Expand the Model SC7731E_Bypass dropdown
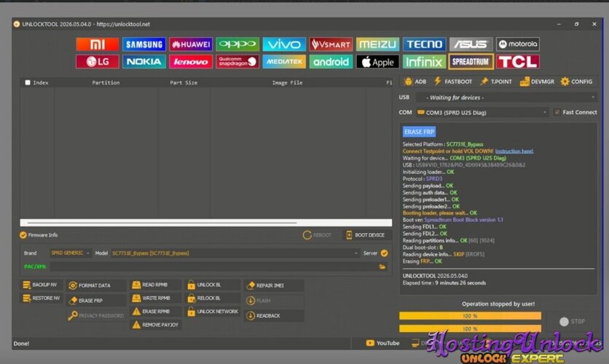The height and width of the screenshot is (364, 609). [x=235, y=253]
